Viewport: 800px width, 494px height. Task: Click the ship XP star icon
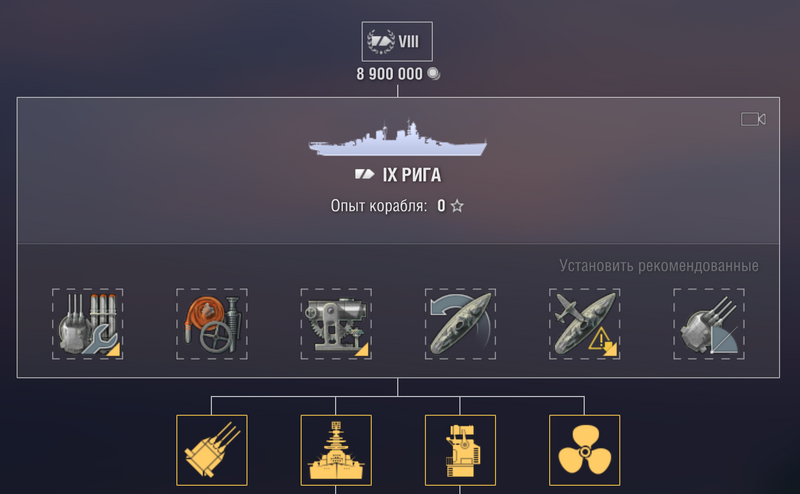click(x=457, y=206)
